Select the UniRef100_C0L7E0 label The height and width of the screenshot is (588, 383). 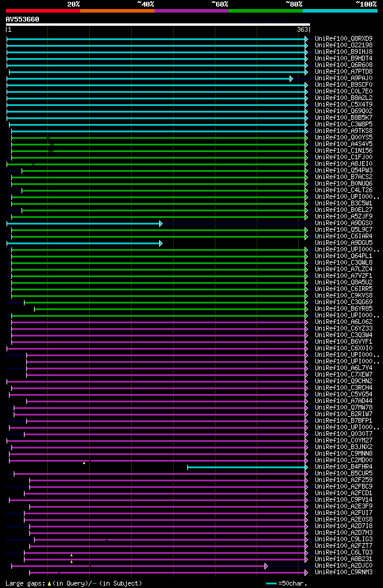pyautogui.click(x=344, y=92)
